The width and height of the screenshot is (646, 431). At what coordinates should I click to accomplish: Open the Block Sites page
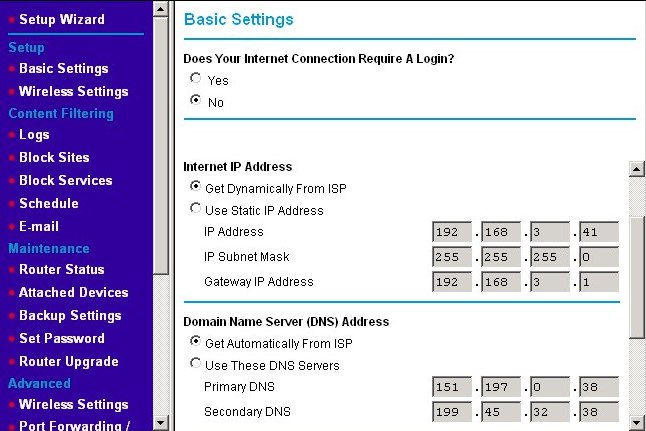pyautogui.click(x=54, y=157)
